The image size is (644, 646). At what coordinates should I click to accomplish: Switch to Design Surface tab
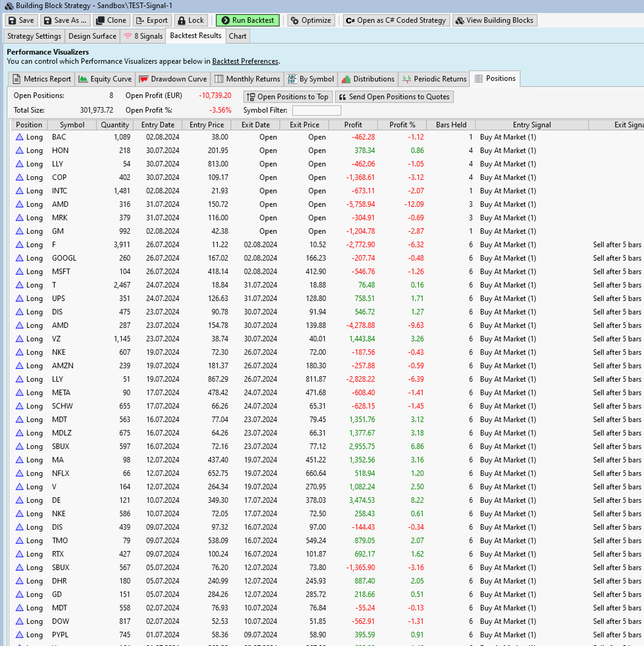(x=92, y=36)
